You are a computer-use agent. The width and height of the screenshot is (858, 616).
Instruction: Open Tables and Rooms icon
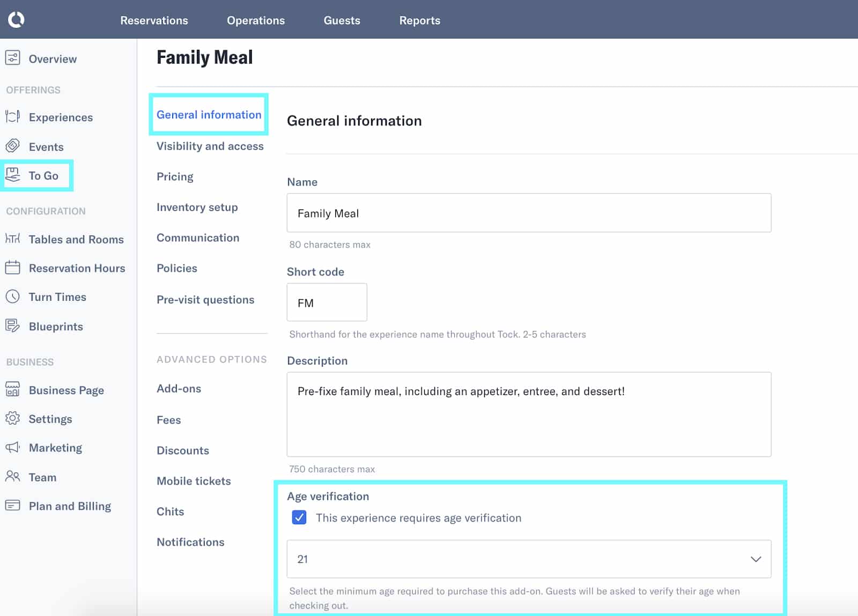click(13, 239)
